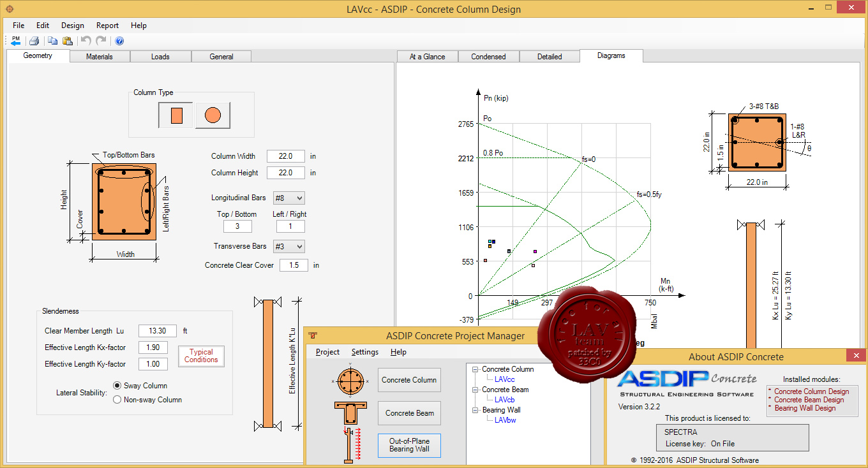This screenshot has width=868, height=468.
Task: Click the Typical Conditions button
Action: [x=201, y=356]
